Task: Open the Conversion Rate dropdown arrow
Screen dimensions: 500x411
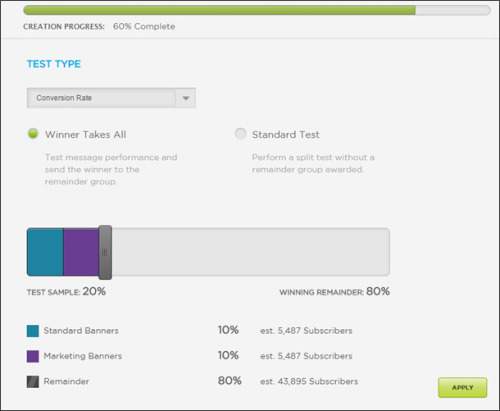Action: (x=186, y=98)
